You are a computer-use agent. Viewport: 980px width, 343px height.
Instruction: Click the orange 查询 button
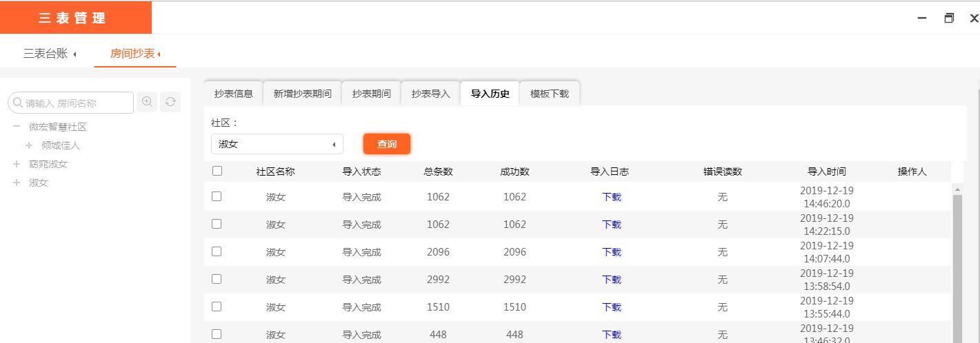(386, 144)
